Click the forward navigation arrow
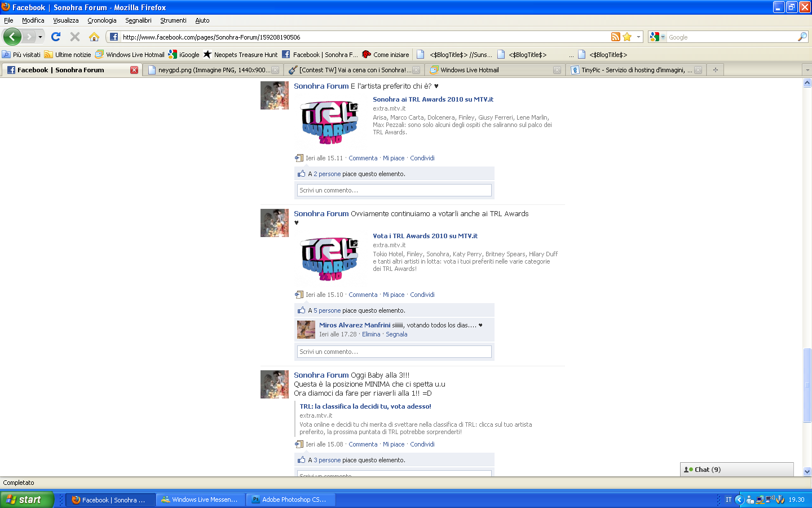Image resolution: width=812 pixels, height=508 pixels. [x=29, y=37]
